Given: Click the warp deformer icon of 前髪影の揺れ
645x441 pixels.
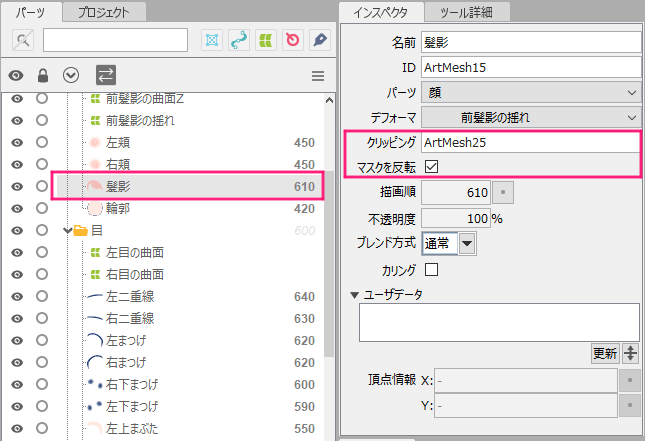Looking at the screenshot, I should 95,120.
